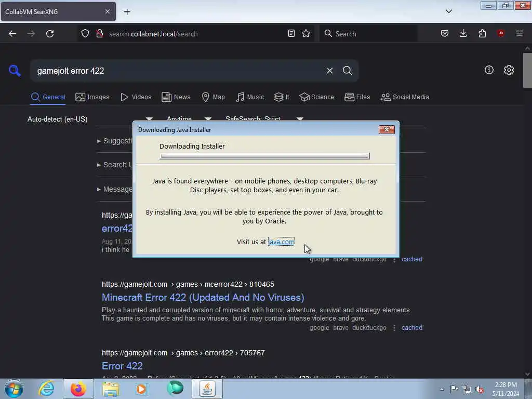
Task: Click the Downloading Installer progress bar
Action: pos(264,156)
